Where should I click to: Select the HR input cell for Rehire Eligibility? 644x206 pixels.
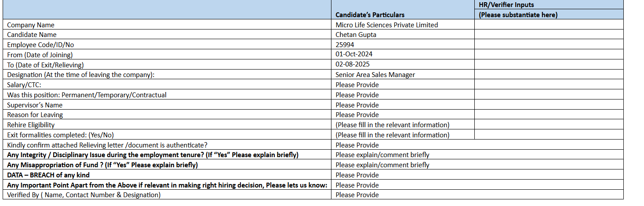coord(549,125)
